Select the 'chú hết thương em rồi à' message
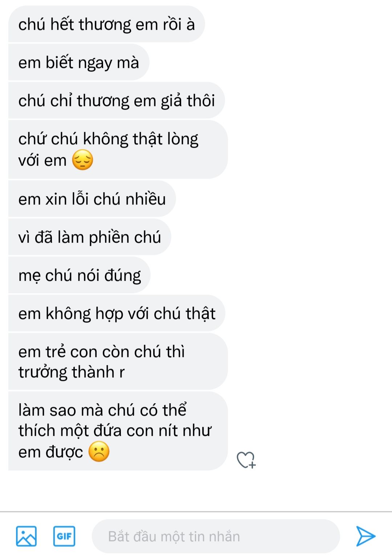The width and height of the screenshot is (392, 555). [106, 24]
